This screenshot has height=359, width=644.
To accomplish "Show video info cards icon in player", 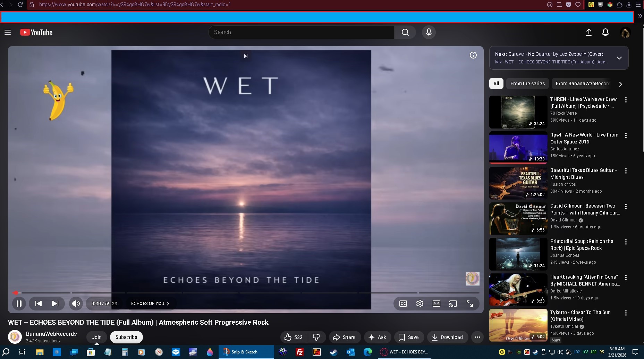I will pyautogui.click(x=473, y=55).
